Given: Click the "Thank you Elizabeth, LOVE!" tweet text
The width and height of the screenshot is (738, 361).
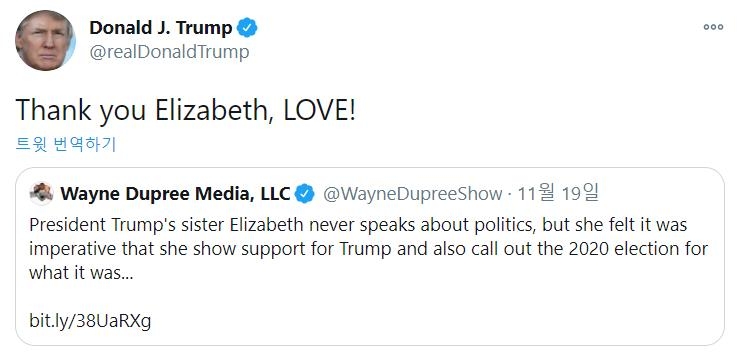Looking at the screenshot, I should coord(185,111).
